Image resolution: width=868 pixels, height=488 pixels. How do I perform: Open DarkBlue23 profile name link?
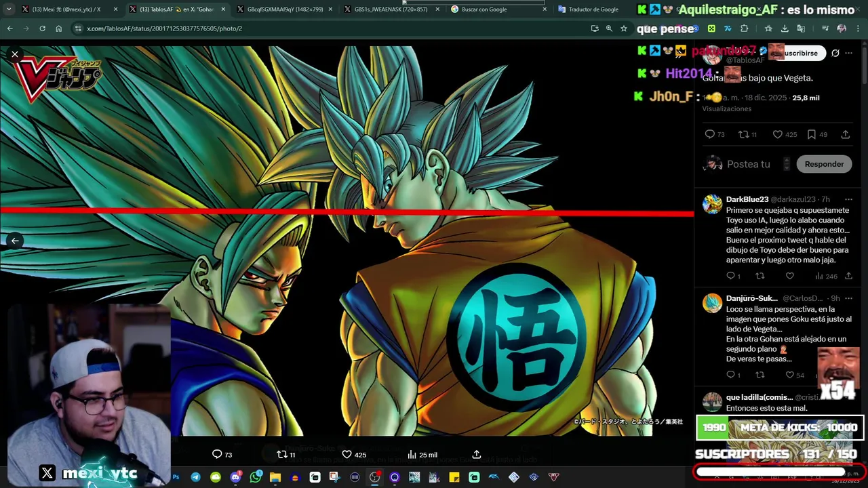pos(747,199)
